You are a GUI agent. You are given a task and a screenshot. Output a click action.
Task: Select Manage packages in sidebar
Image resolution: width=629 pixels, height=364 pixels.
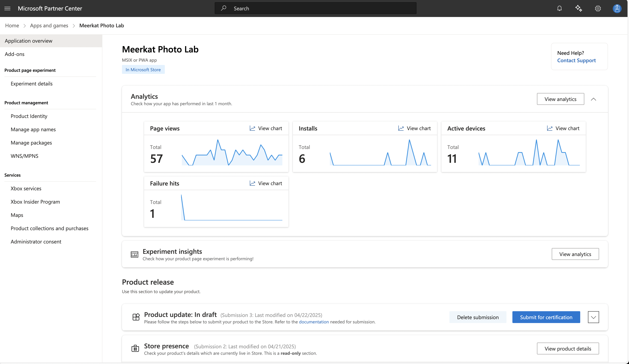31,143
